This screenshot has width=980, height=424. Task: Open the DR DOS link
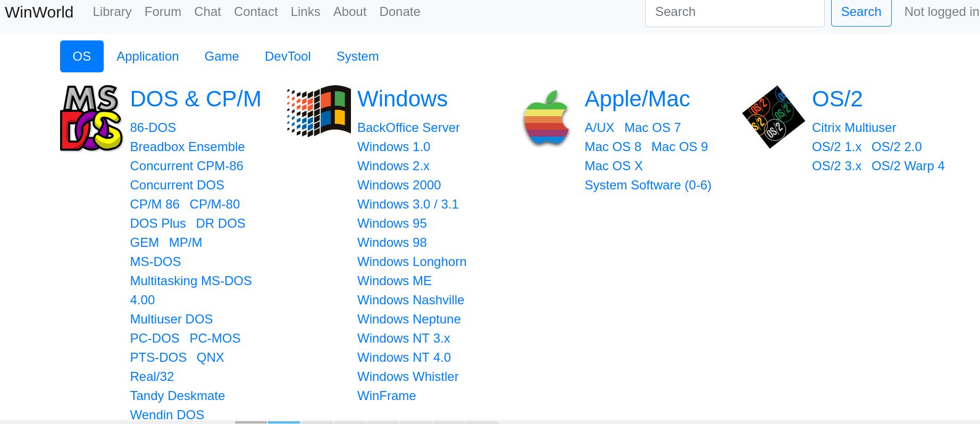tap(221, 223)
